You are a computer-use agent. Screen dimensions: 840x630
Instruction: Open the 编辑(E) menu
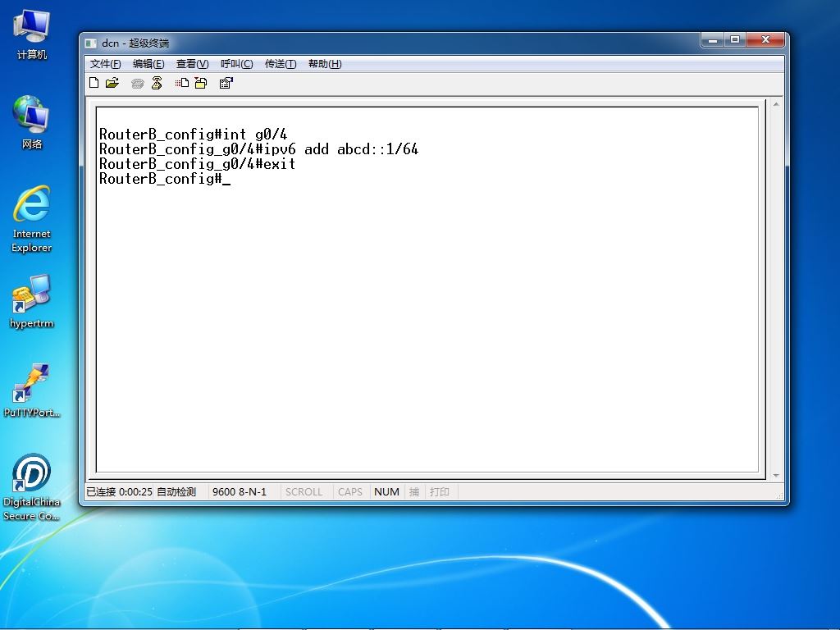pos(148,64)
